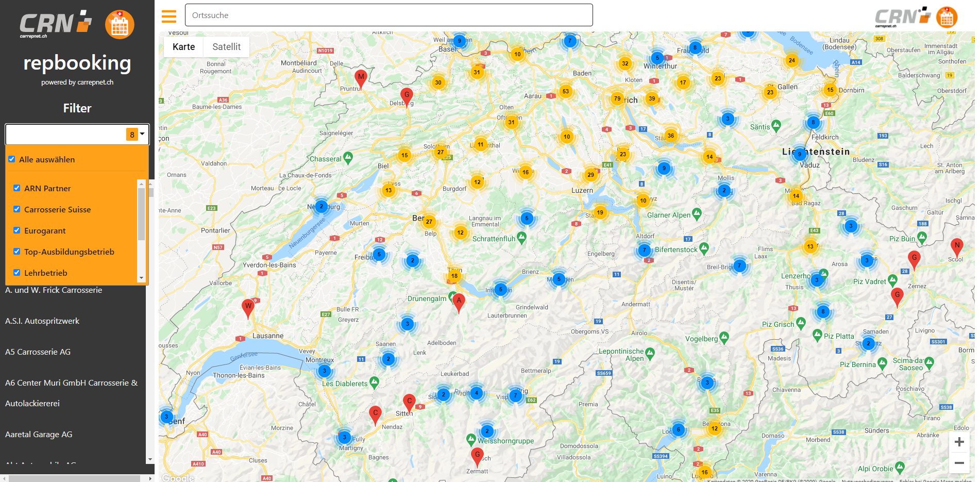Open the cluster marker showing 79 in Zürich
The height and width of the screenshot is (482, 980).
point(617,98)
